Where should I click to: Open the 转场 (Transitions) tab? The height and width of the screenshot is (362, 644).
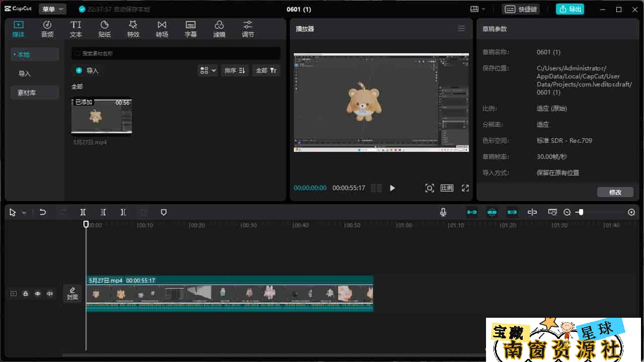[162, 29]
